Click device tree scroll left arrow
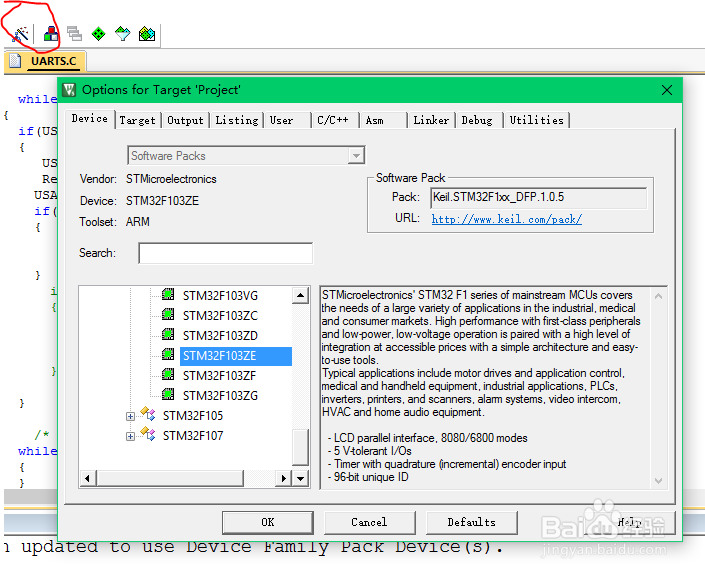This screenshot has height=574, width=705. click(88, 479)
